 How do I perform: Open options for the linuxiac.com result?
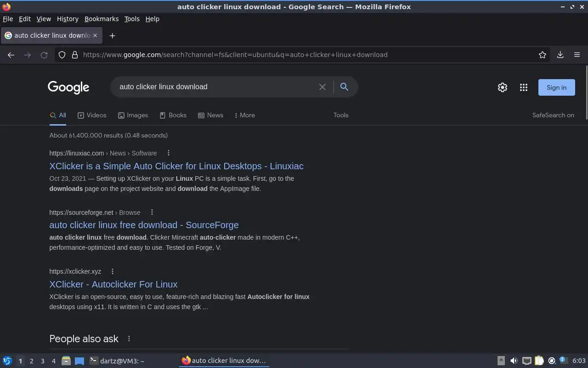(x=169, y=153)
